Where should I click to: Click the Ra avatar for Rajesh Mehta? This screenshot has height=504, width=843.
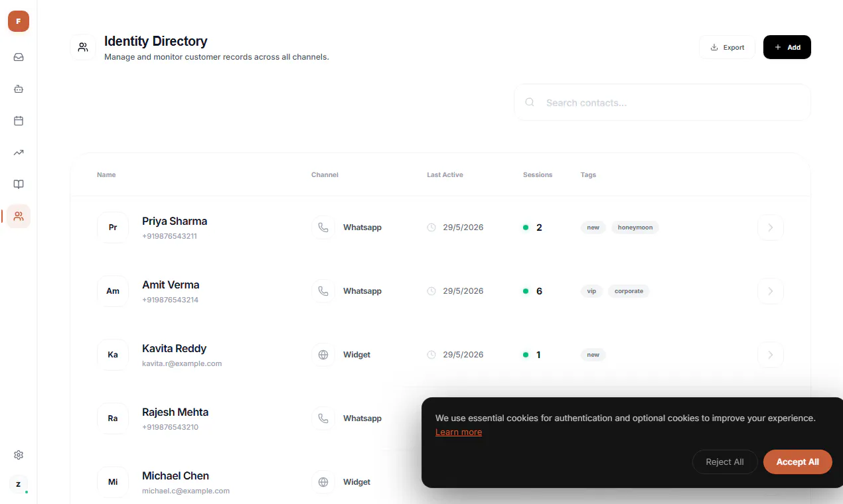(113, 418)
